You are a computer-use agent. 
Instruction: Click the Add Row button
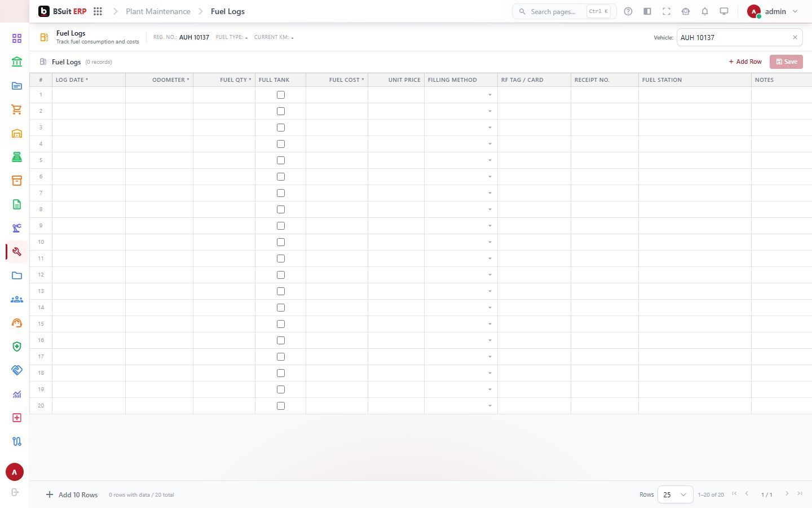pos(745,62)
